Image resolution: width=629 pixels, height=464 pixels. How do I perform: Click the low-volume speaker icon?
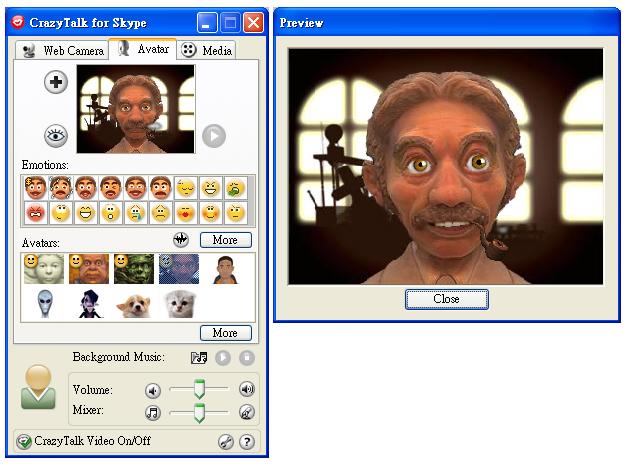tap(153, 390)
